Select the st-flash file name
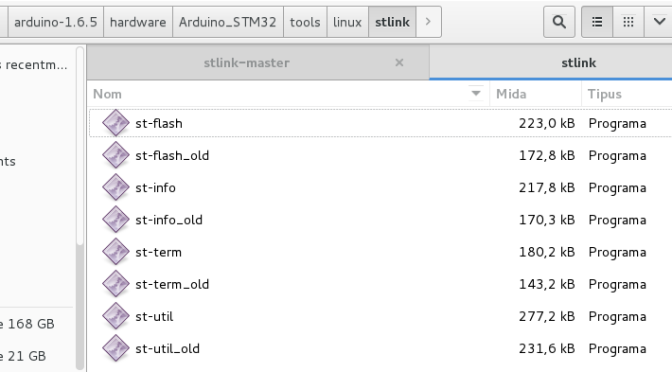 (x=159, y=123)
